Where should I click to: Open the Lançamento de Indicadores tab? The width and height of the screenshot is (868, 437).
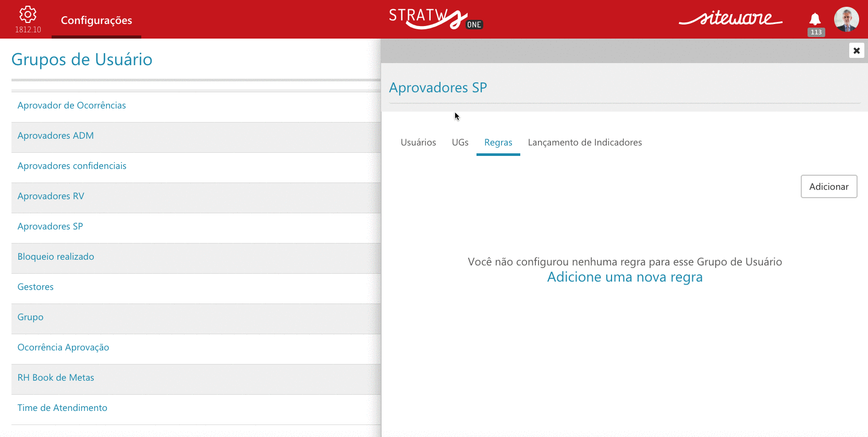click(x=585, y=142)
